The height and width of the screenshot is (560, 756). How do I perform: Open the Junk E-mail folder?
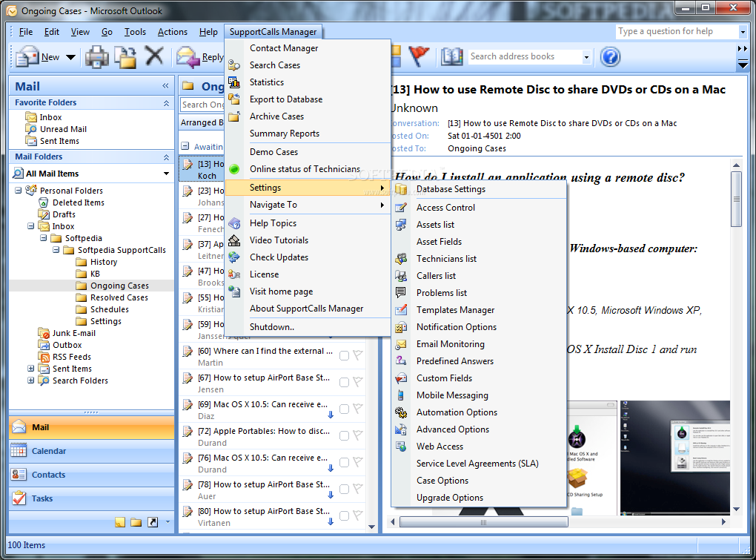pos(74,333)
